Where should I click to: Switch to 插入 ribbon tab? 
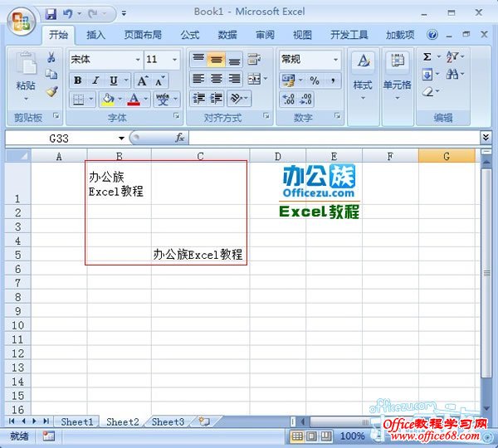pyautogui.click(x=95, y=35)
